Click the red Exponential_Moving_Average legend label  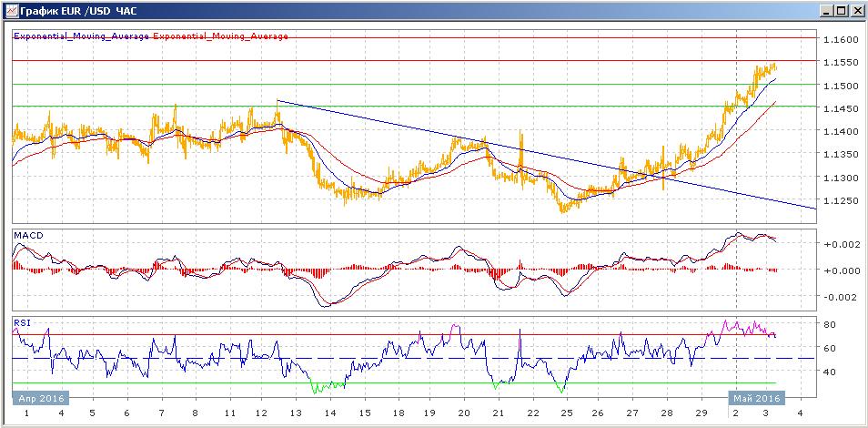tap(220, 36)
